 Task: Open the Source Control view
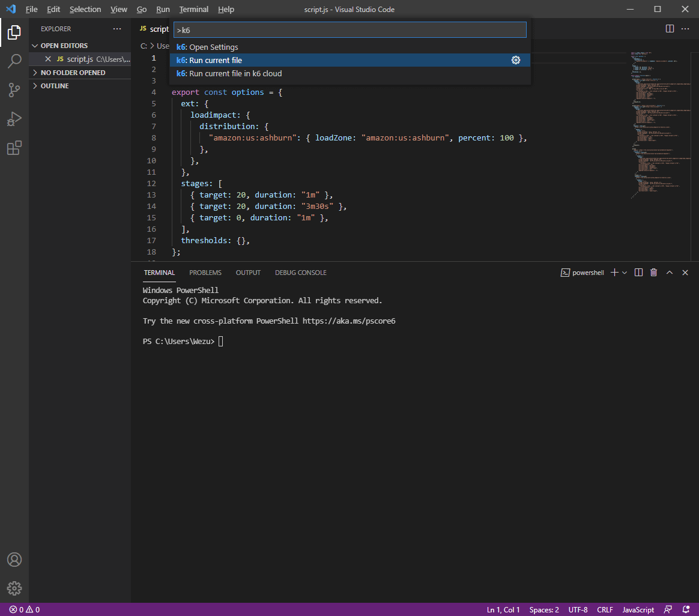tap(14, 90)
